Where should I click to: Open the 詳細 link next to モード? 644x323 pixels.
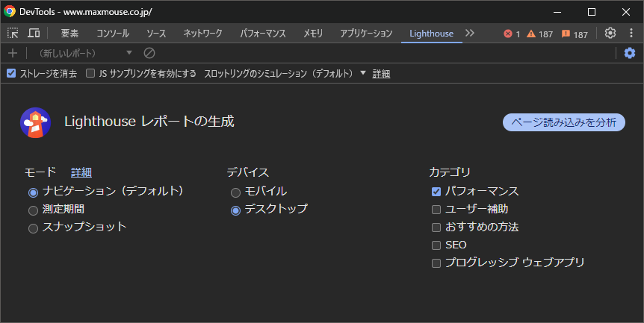tap(81, 172)
